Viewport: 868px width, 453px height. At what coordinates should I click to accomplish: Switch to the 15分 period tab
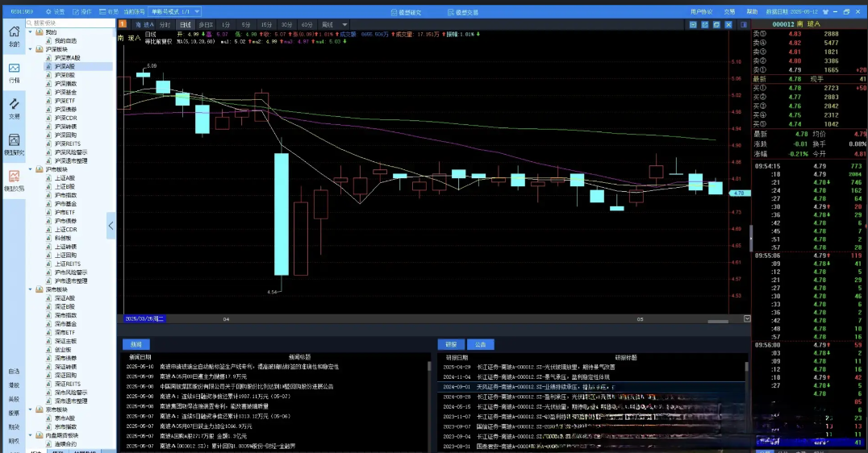(265, 25)
